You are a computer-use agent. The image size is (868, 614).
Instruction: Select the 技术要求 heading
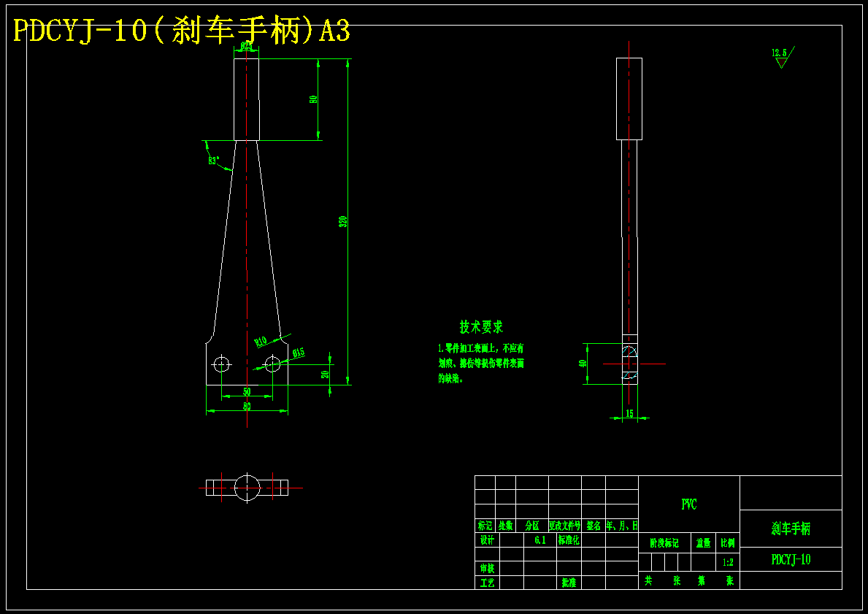click(x=482, y=326)
